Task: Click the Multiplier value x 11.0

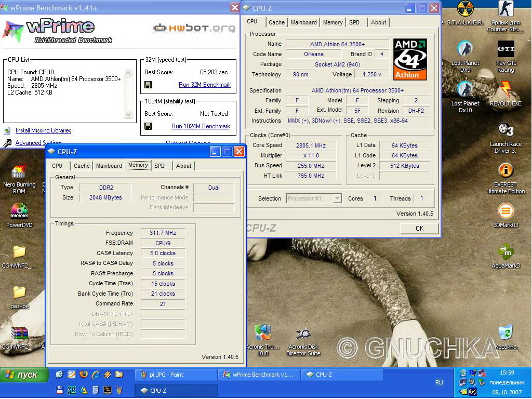Action: (x=311, y=155)
